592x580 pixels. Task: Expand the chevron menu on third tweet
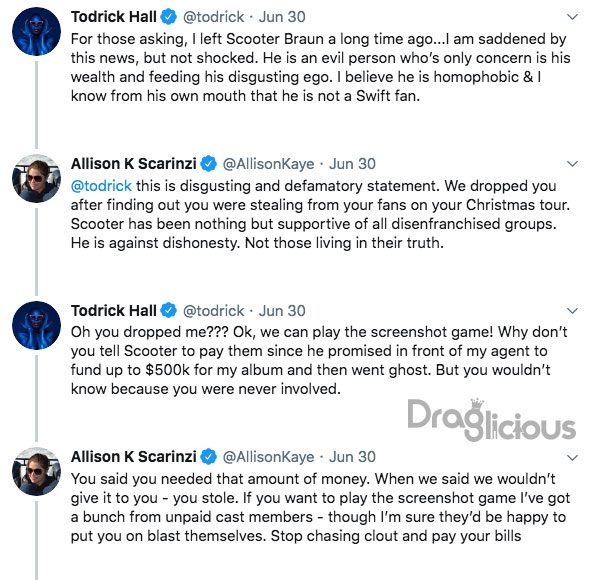pyautogui.click(x=573, y=311)
